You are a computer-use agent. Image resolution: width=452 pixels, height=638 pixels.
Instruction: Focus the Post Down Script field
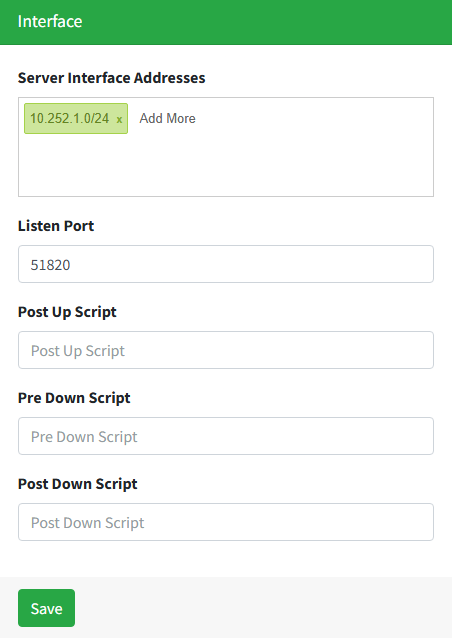click(226, 522)
